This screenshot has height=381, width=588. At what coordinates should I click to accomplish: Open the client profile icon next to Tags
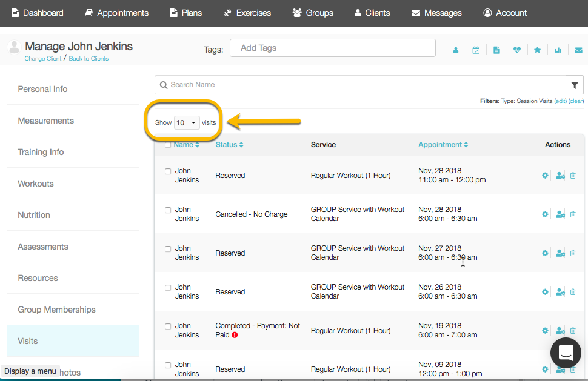point(456,50)
